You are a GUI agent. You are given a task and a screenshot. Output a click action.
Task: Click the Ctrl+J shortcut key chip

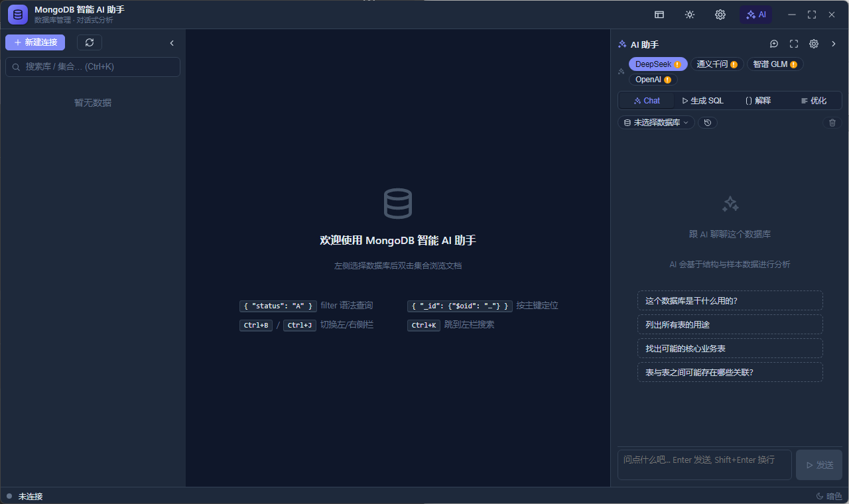point(300,325)
